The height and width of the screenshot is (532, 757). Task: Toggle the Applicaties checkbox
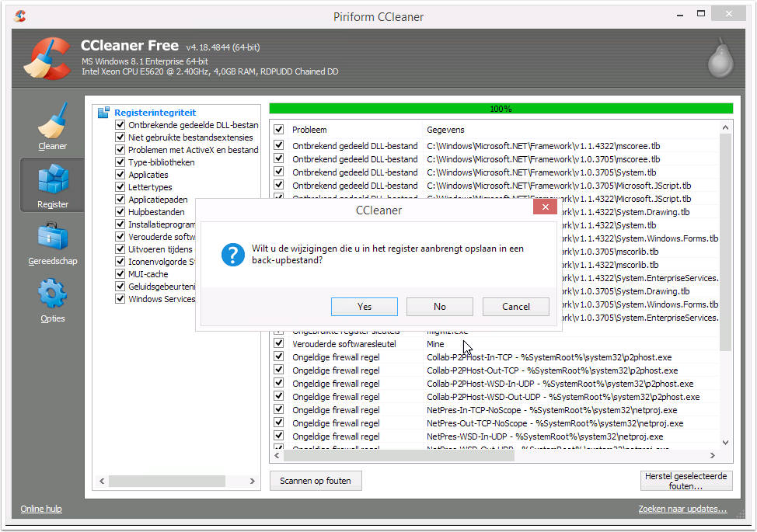pyautogui.click(x=120, y=175)
